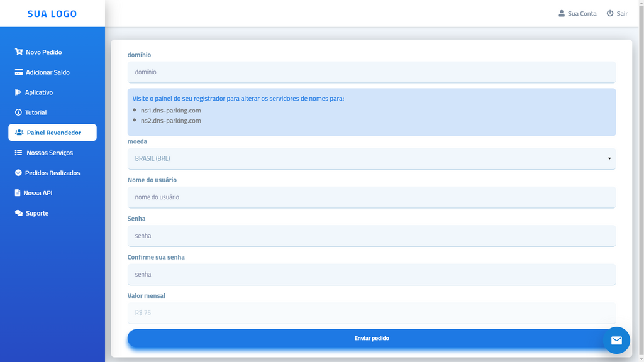Open Nossa API document icon
Viewport: 644px width, 362px height.
(x=18, y=192)
